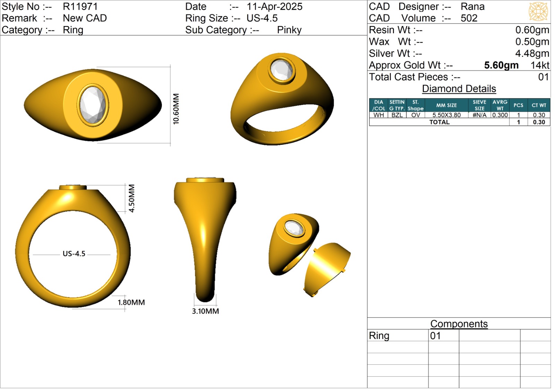The width and height of the screenshot is (555, 392).
Task: Click the Diamond Details heading
Action: [459, 89]
